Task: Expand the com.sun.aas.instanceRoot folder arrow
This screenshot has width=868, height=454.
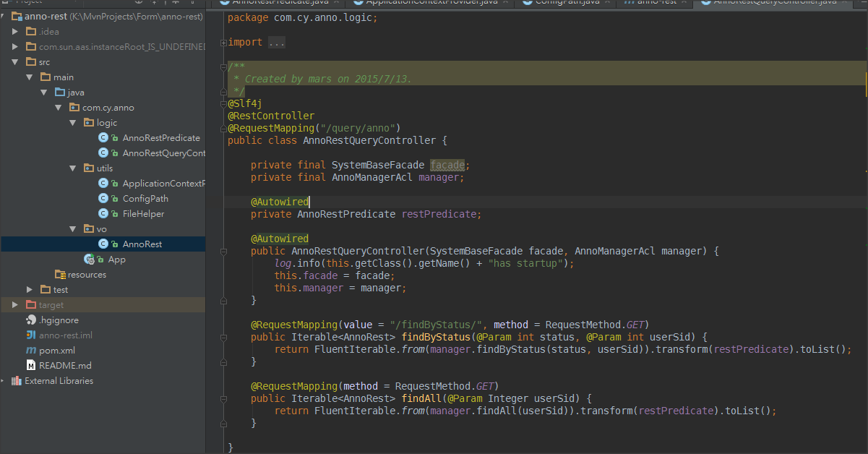Action: 14,46
